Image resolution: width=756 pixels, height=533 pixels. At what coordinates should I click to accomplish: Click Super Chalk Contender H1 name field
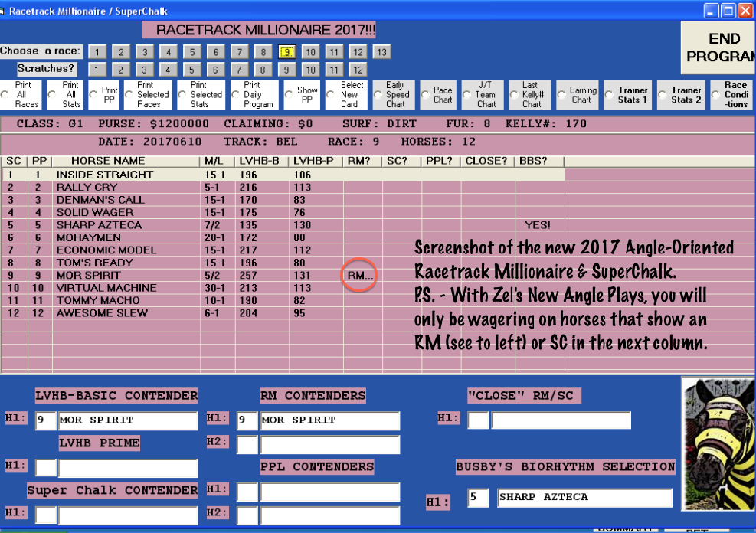[x=128, y=515]
